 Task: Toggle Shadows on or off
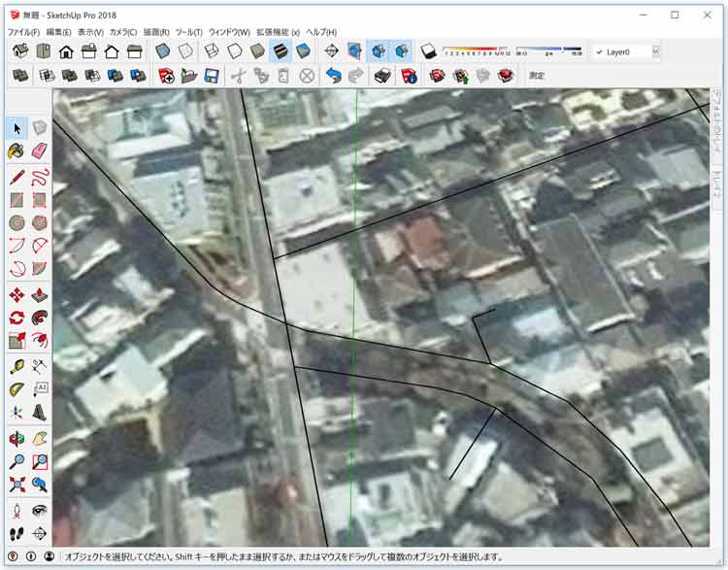pos(428,51)
